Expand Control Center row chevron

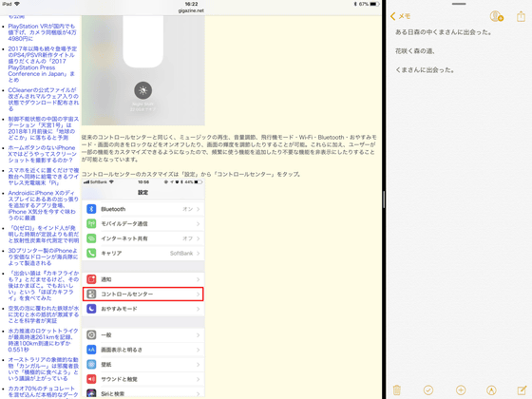[x=199, y=294]
